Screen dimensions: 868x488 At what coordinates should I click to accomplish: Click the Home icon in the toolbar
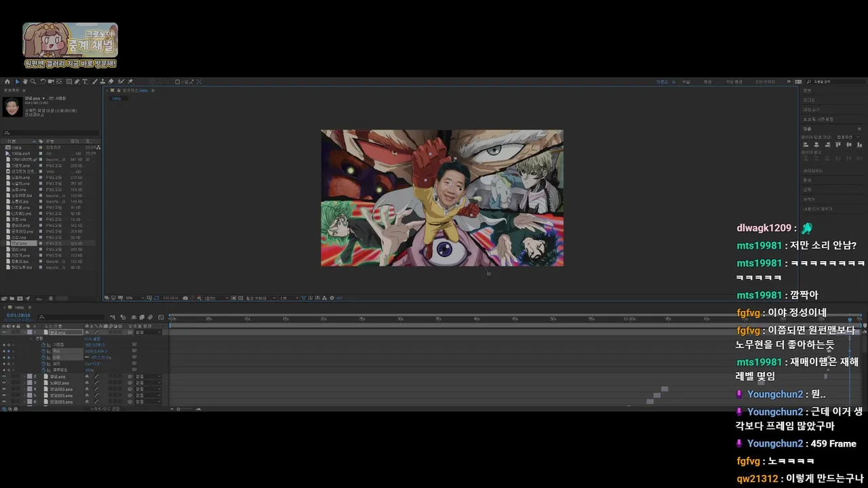(x=7, y=81)
